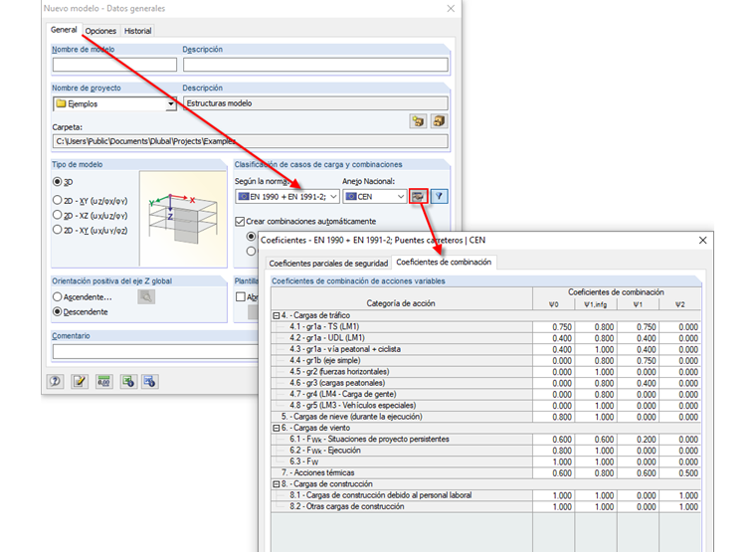Select row 4.1 - gr1a - TS (LM1)
Image resolution: width=756 pixels, height=552 pixels.
click(486, 327)
